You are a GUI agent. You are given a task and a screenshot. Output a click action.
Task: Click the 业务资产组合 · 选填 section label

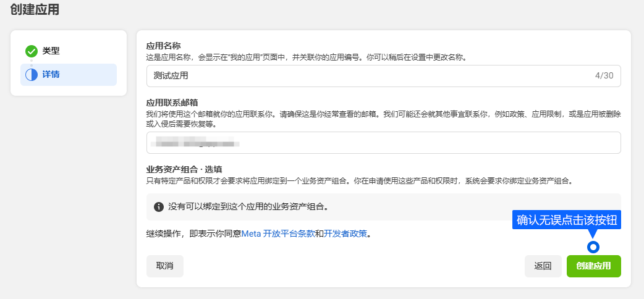tap(184, 169)
